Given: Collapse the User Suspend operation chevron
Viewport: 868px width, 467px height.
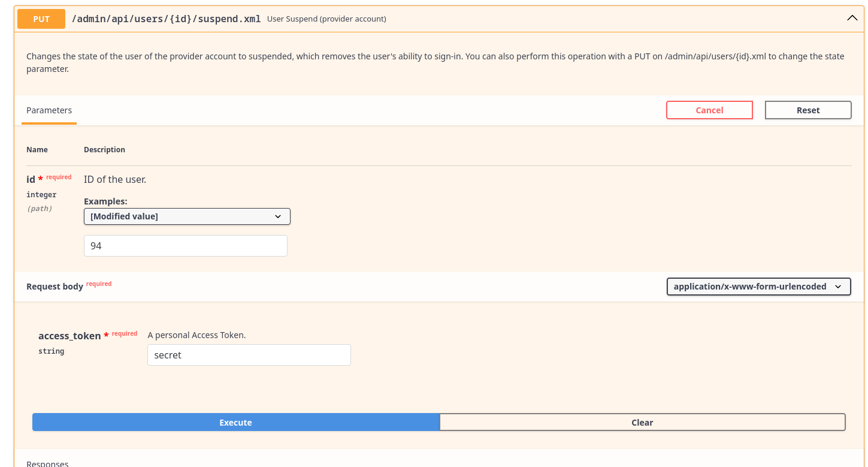Looking at the screenshot, I should [x=852, y=19].
